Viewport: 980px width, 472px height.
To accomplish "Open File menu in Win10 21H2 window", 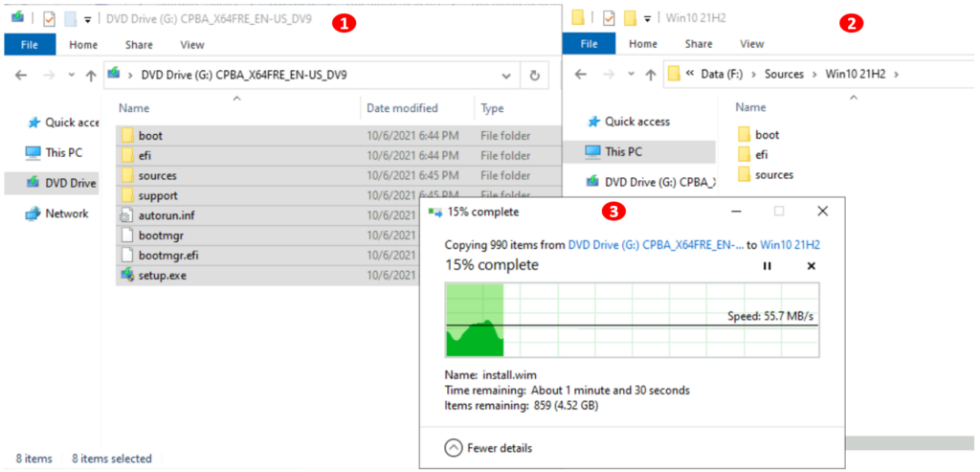I will tap(589, 44).
